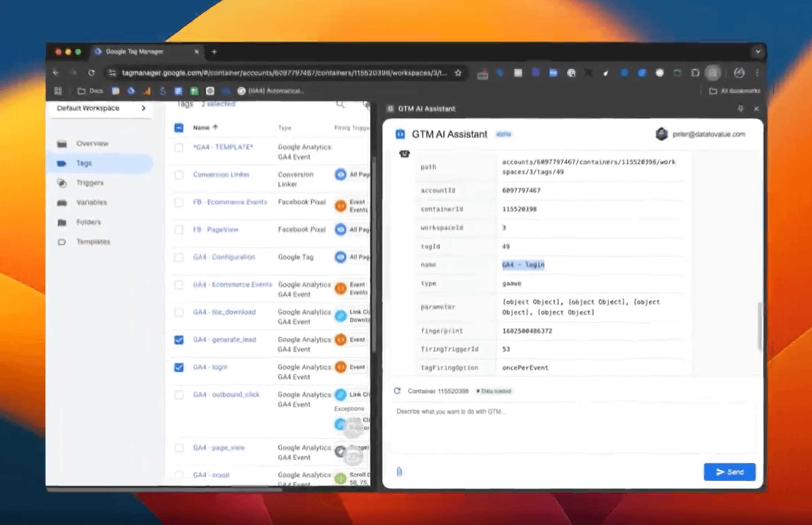The image size is (812, 525).
Task: Uncheck the GA4 - login checkbox
Action: tap(179, 367)
